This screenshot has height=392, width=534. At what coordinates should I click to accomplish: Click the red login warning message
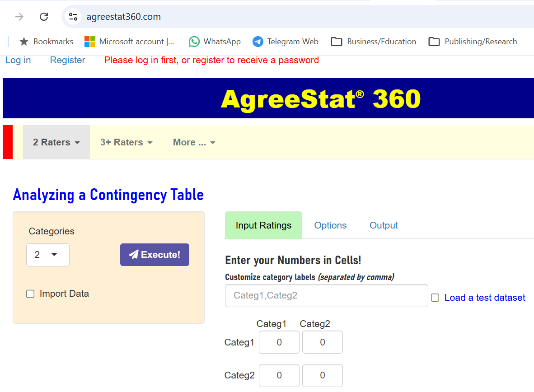211,60
